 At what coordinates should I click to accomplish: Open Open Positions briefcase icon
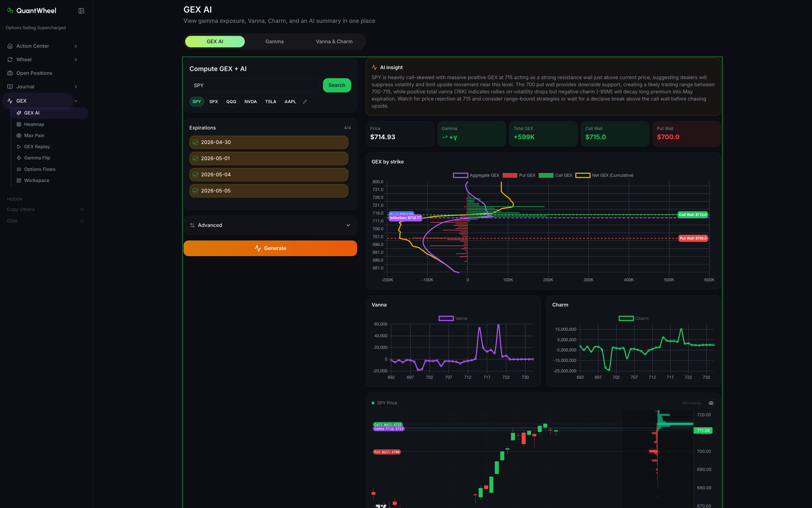pos(10,73)
